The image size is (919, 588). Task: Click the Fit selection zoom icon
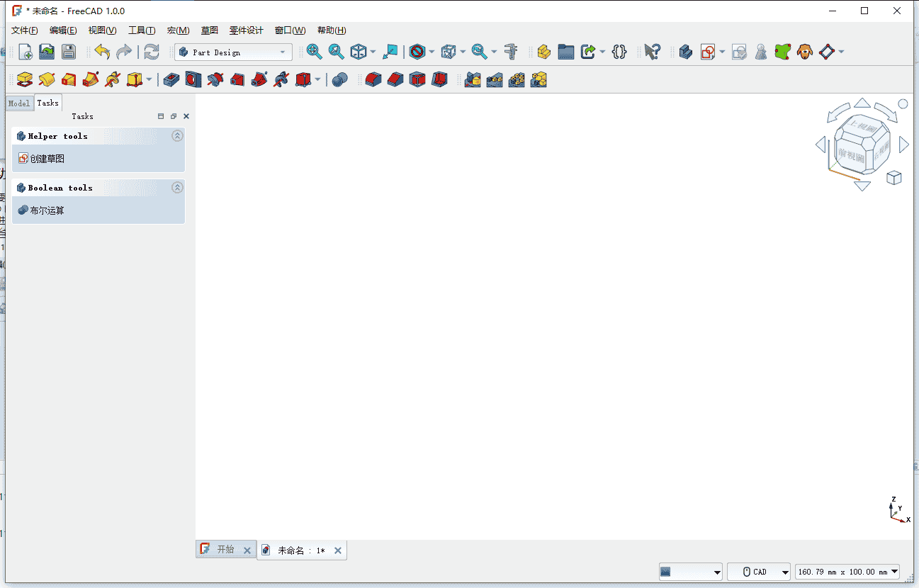tap(336, 52)
